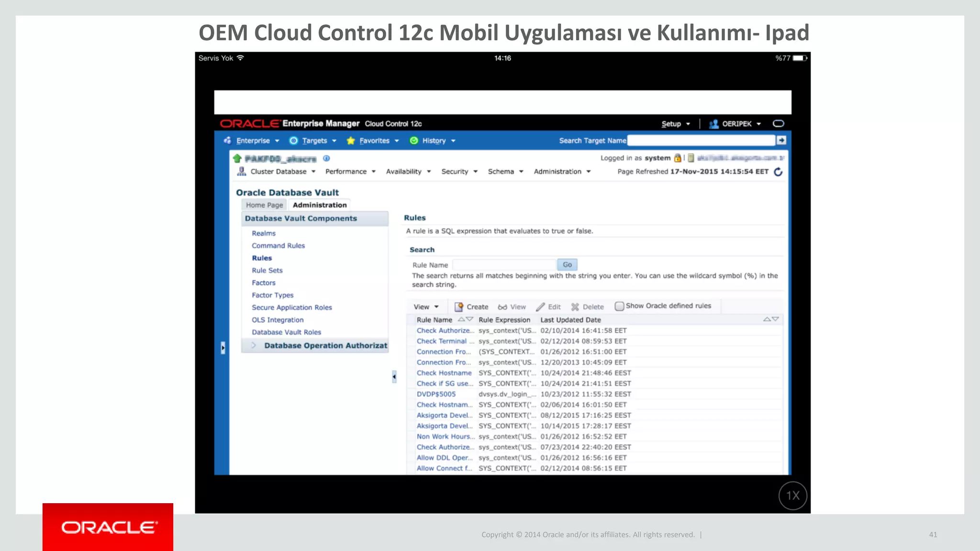Open the Realms link
The height and width of the screenshot is (551, 980).
pyautogui.click(x=264, y=233)
